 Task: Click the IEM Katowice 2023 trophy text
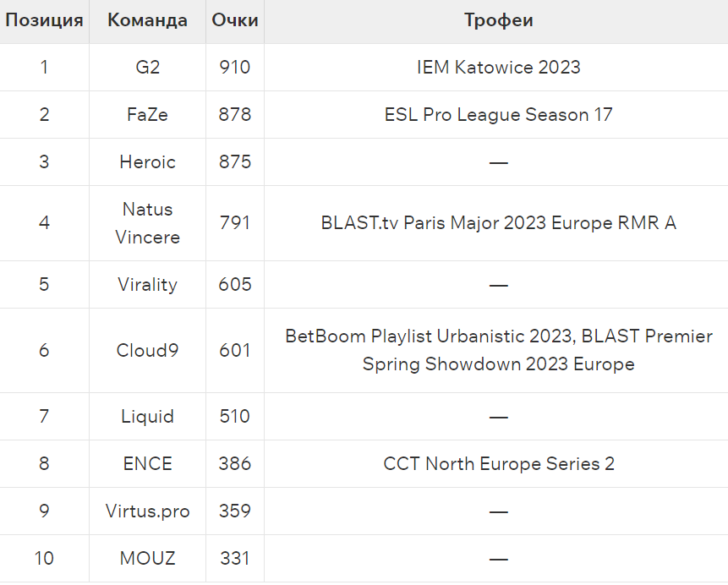click(498, 68)
